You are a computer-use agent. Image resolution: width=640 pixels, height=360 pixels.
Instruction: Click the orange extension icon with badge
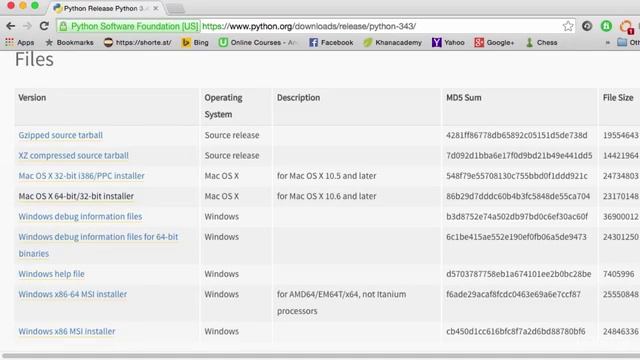point(626,27)
